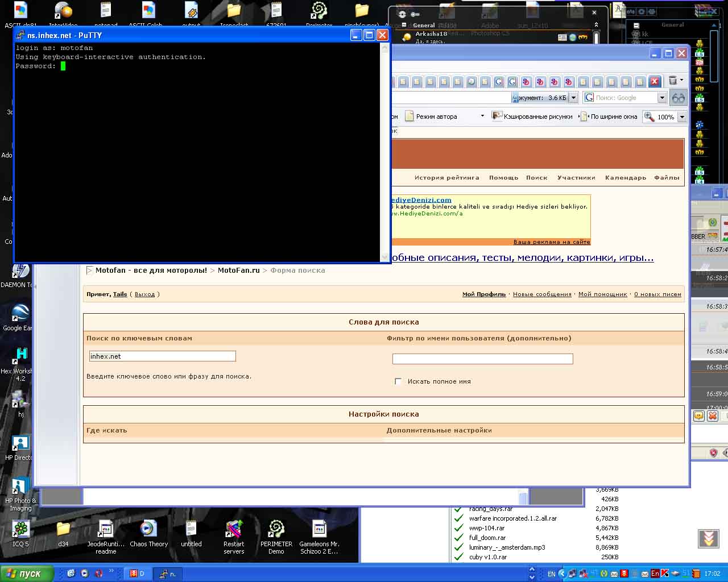The width and height of the screenshot is (728, 582).
Task: Switch to Download Master taskbar button 'D'
Action: point(138,573)
